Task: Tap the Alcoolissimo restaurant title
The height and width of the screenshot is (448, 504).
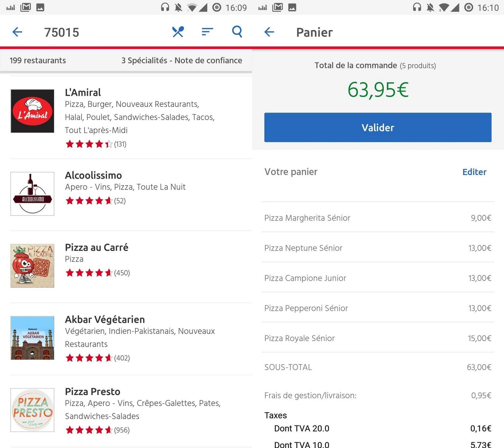Action: pyautogui.click(x=93, y=175)
